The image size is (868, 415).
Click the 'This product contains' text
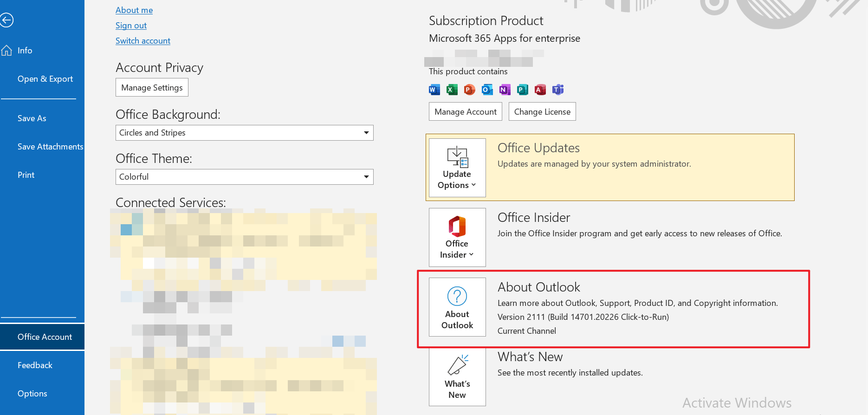point(468,71)
